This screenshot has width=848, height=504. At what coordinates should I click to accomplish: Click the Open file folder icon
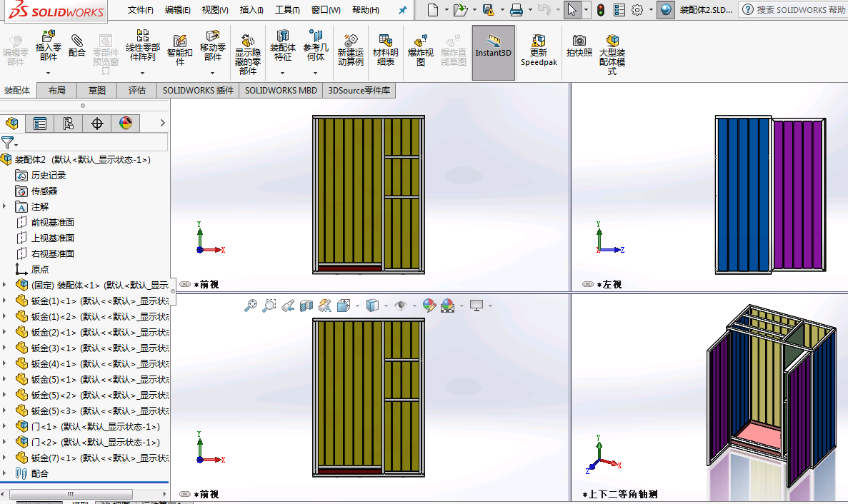point(460,10)
